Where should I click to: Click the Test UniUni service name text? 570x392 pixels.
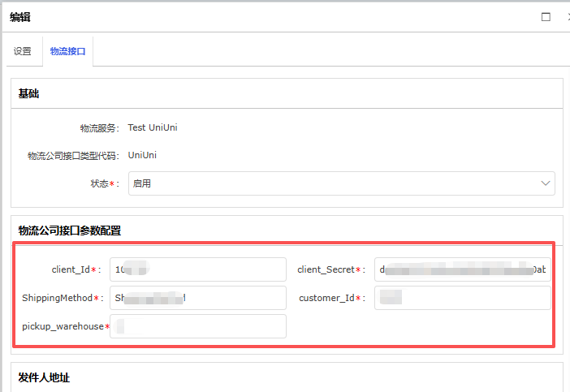153,127
